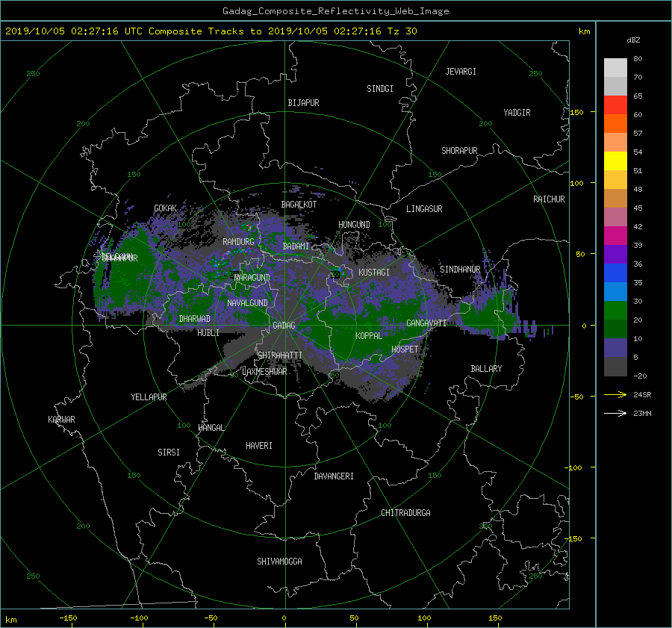Click the HOSPET city label
The width and height of the screenshot is (672, 628).
click(x=405, y=349)
